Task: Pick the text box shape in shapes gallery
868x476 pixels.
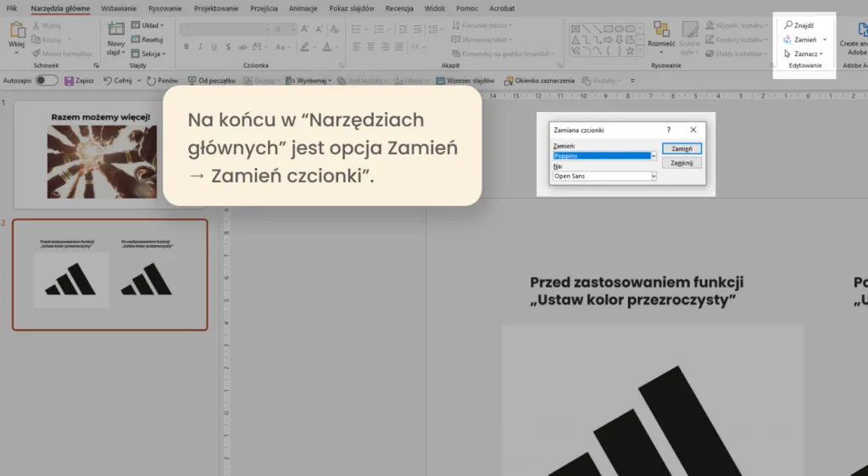Action: tap(576, 28)
